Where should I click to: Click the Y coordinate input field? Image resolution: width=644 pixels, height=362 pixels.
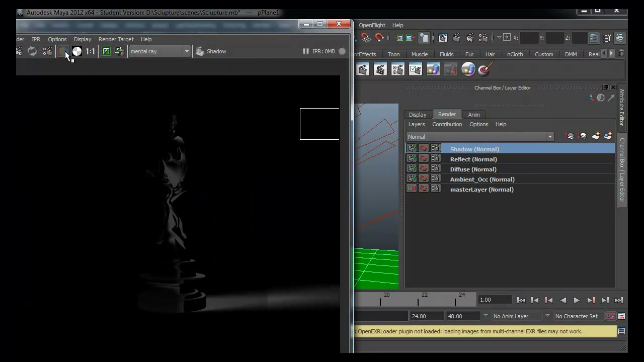point(554,38)
